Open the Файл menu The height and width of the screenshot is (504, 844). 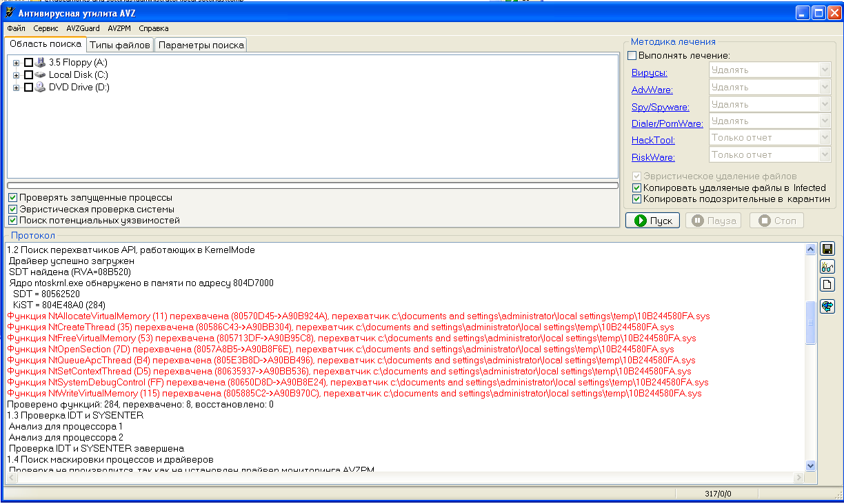click(16, 28)
